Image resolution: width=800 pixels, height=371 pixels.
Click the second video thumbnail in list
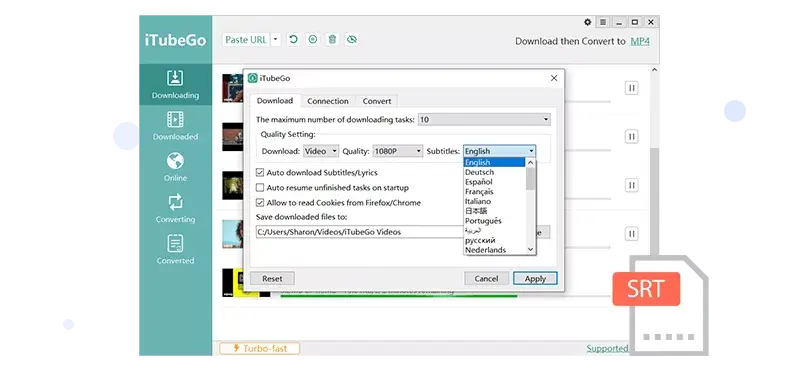pos(233,137)
